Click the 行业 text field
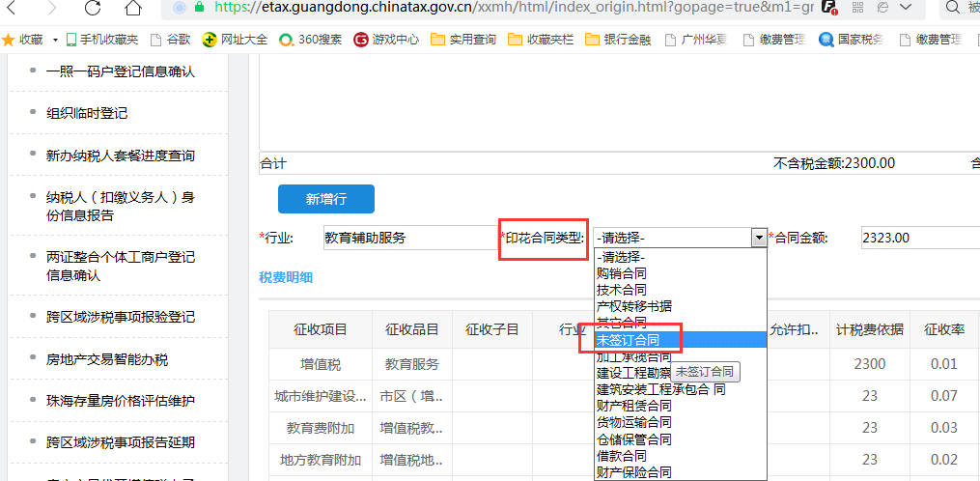 coord(407,238)
